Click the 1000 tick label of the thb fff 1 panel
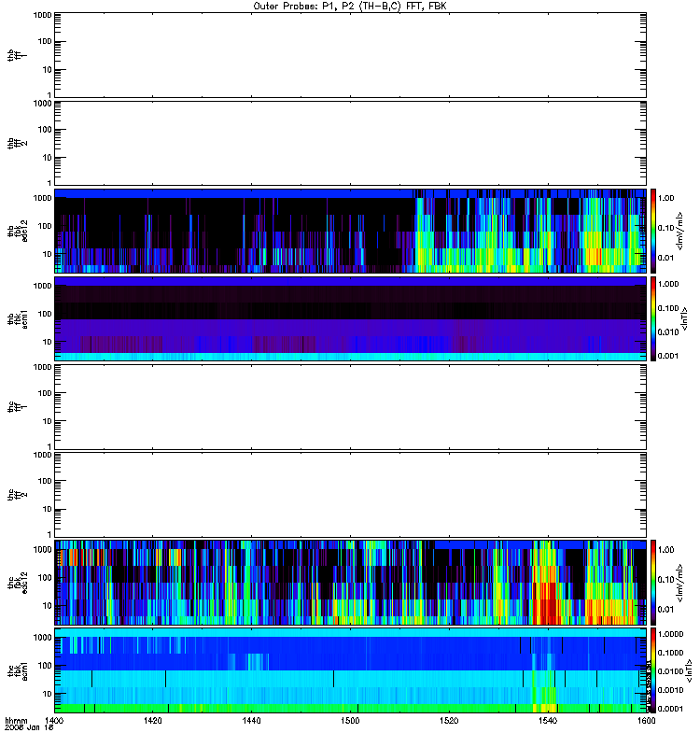The height and width of the screenshot is (747, 700). tap(42, 15)
